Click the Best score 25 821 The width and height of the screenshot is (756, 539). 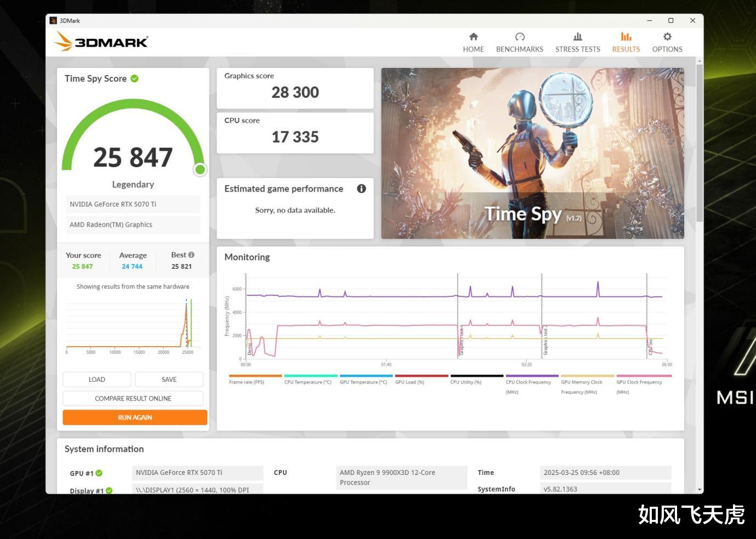tap(181, 267)
